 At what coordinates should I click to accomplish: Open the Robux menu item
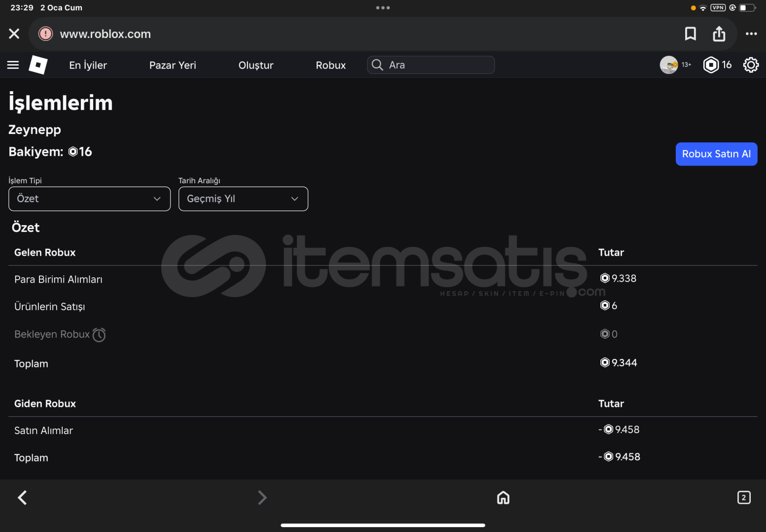[x=331, y=65]
